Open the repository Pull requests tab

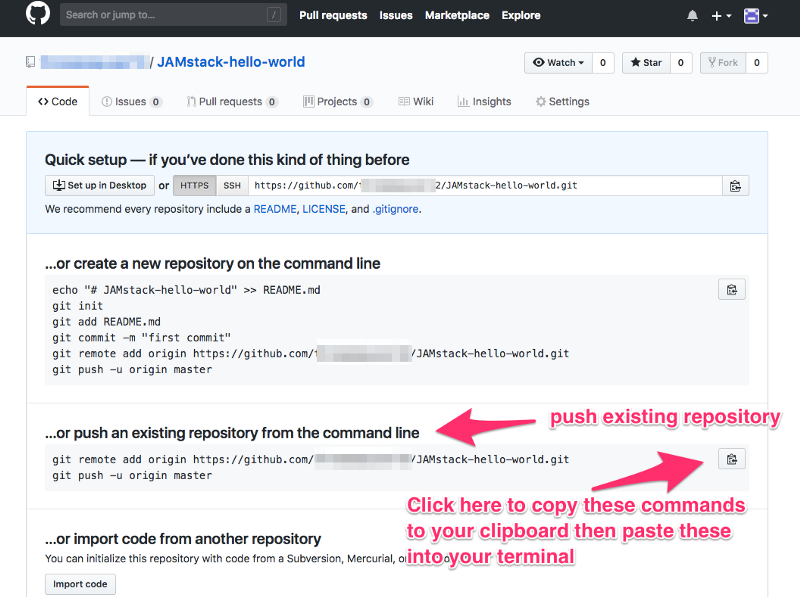point(232,102)
